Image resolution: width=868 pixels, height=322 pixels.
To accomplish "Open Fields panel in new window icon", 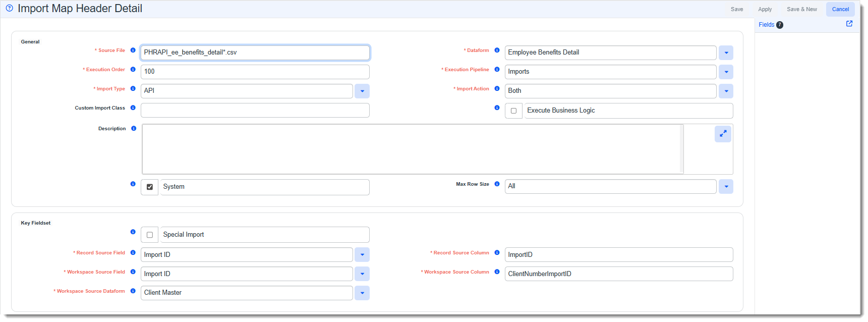I will (849, 24).
